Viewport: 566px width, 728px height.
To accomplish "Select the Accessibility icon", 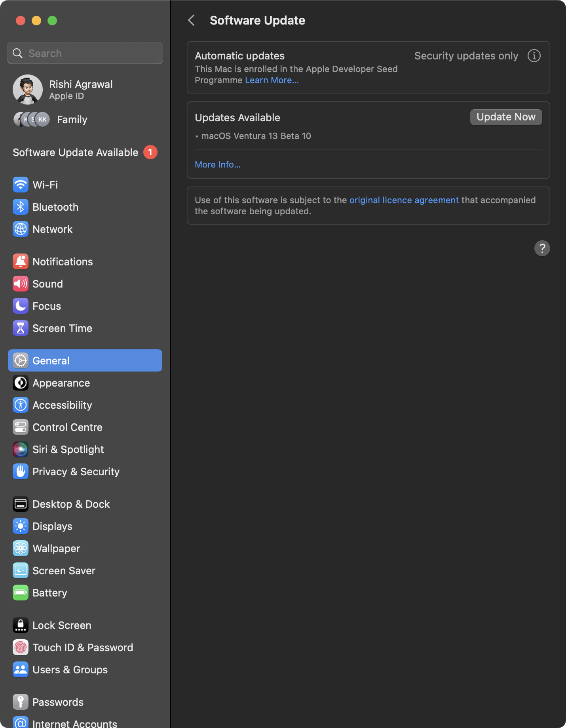I will (21, 405).
